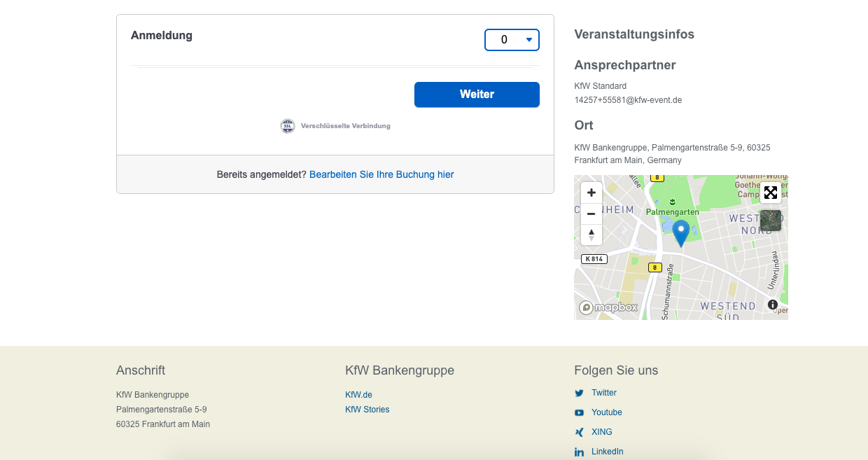Click the 'Verschlüsselte Verbindung' text
This screenshot has height=460, width=868.
click(x=346, y=126)
